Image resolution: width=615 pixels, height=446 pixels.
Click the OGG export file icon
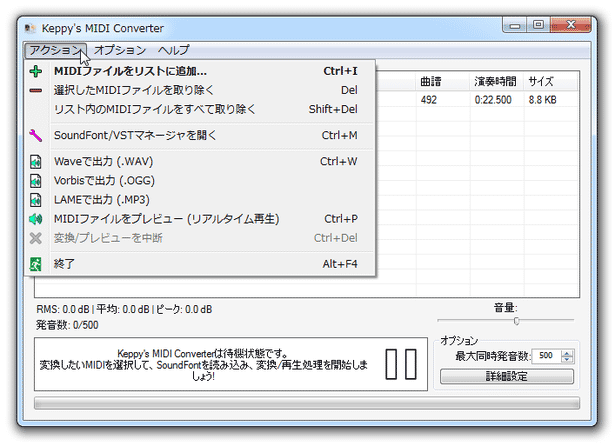pos(36,181)
